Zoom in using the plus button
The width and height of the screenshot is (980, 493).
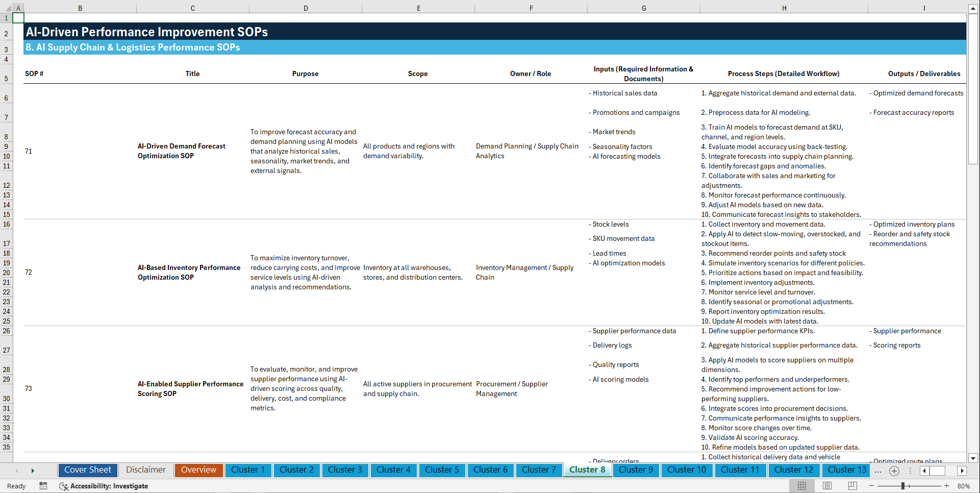click(x=947, y=486)
